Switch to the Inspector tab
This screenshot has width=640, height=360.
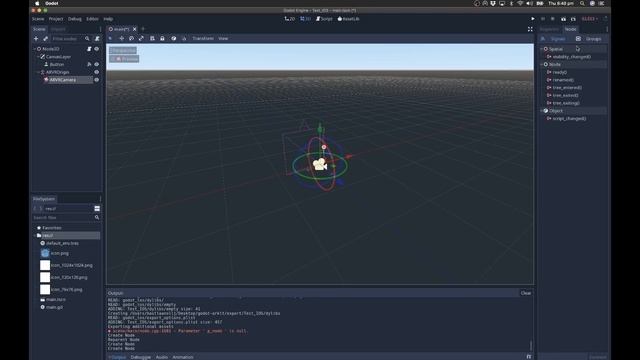549,29
